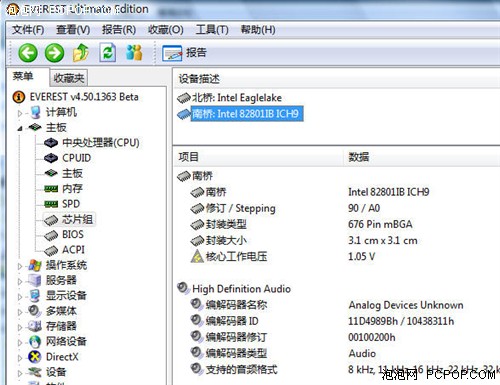Viewport: 500px width, 385px height.
Task: Open the users icon in toolbar
Action: (x=134, y=53)
